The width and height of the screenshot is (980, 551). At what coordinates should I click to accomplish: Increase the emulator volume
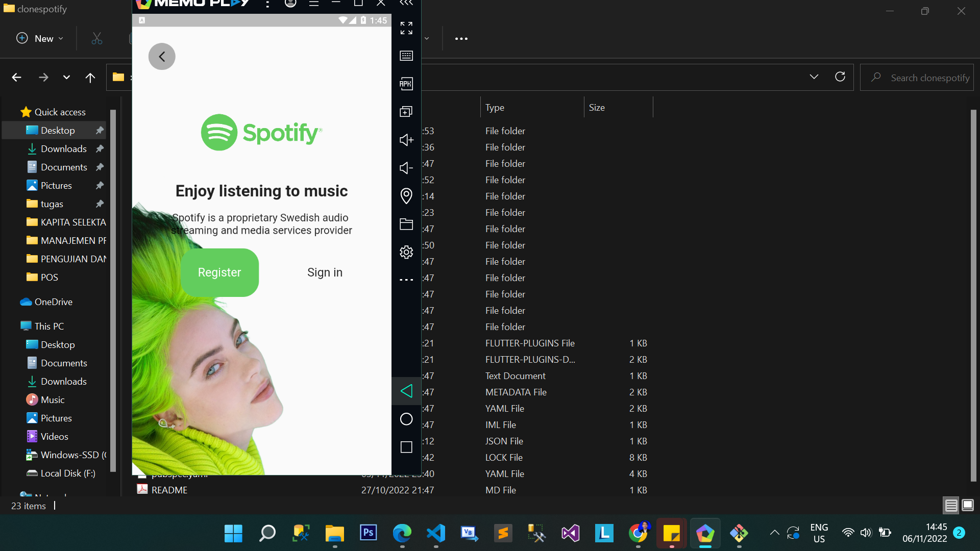[406, 140]
